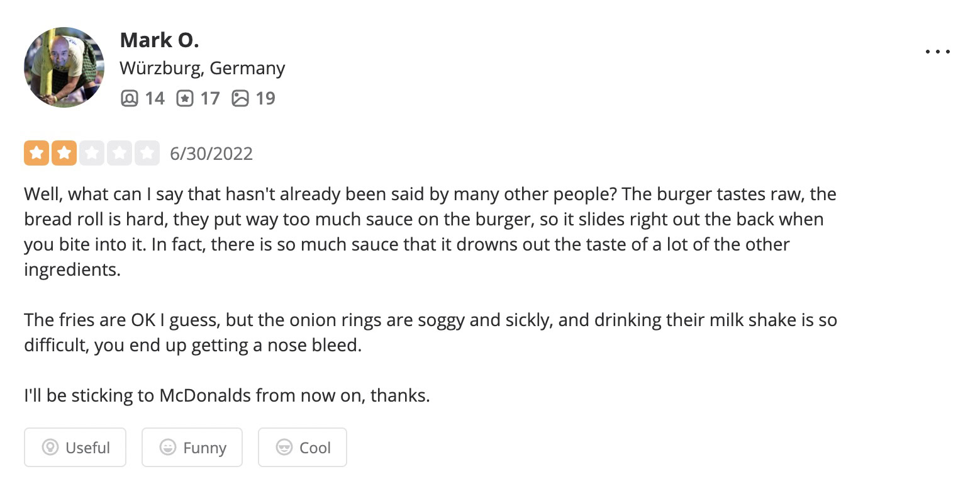Click the lightbulb icon in Useful button
This screenshot has width=980, height=486.
(50, 448)
